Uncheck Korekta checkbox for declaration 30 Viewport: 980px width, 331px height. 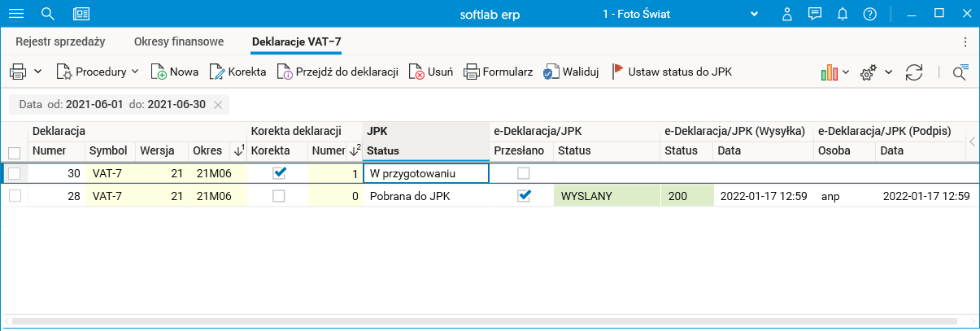[279, 172]
